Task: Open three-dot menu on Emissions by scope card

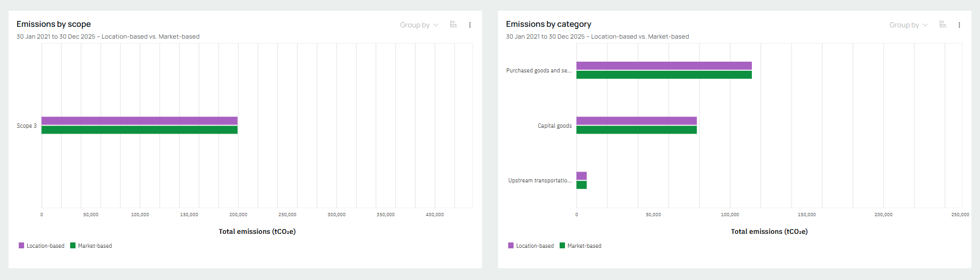Action: coord(470,25)
